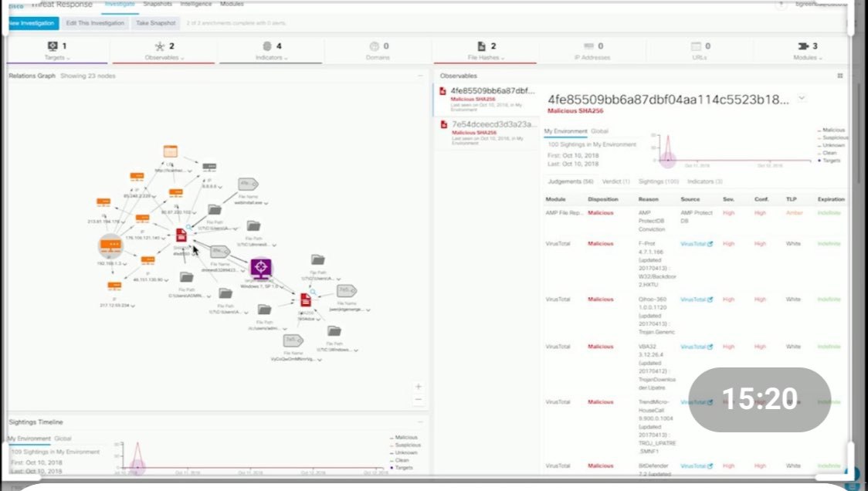Image resolution: width=868 pixels, height=491 pixels.
Task: Switch to Verdict (1) tab
Action: 615,181
